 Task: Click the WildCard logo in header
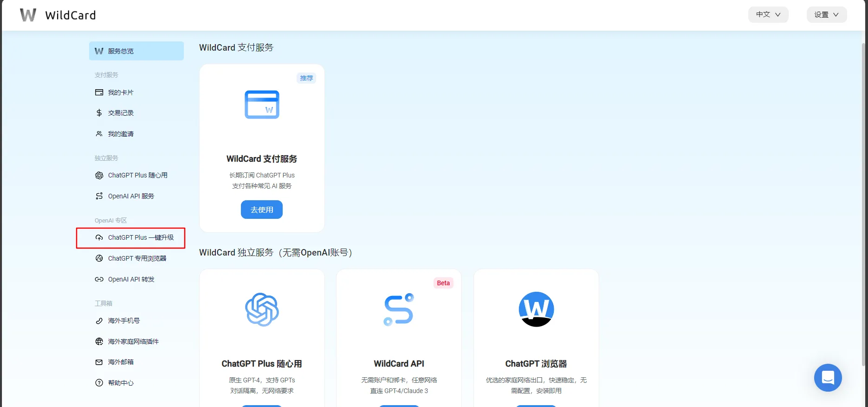[x=58, y=15]
